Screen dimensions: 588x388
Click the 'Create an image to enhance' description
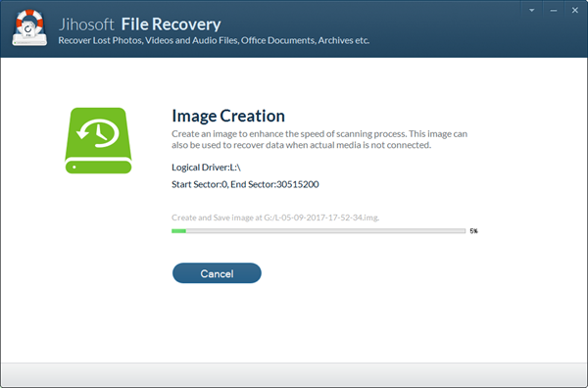[319, 139]
